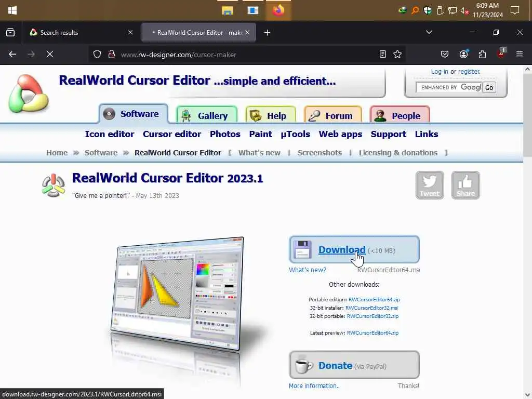Screen dimensions: 532x399
Task: Focus the Google enhanced search field
Action: pyautogui.click(x=448, y=87)
